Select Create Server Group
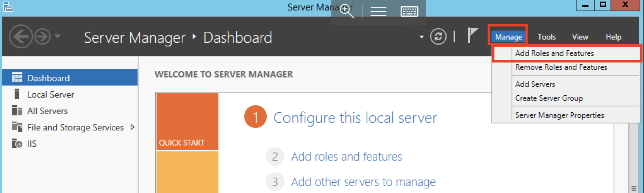Viewport: 644px width, 193px height. click(x=566, y=98)
